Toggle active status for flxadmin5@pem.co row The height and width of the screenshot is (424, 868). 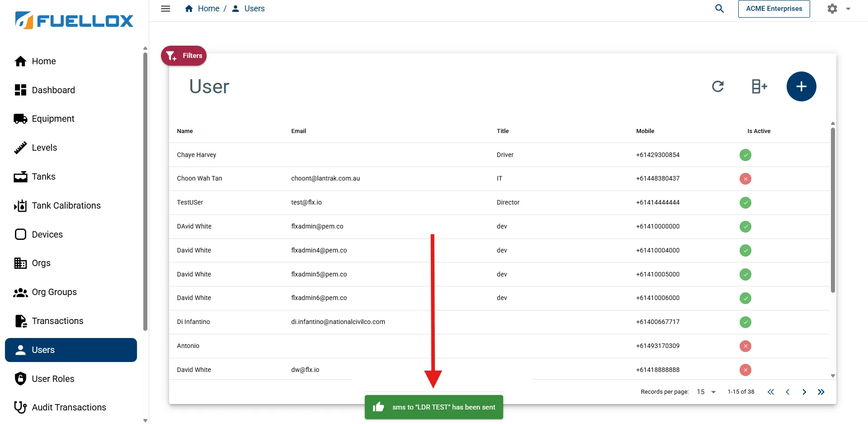pos(745,274)
